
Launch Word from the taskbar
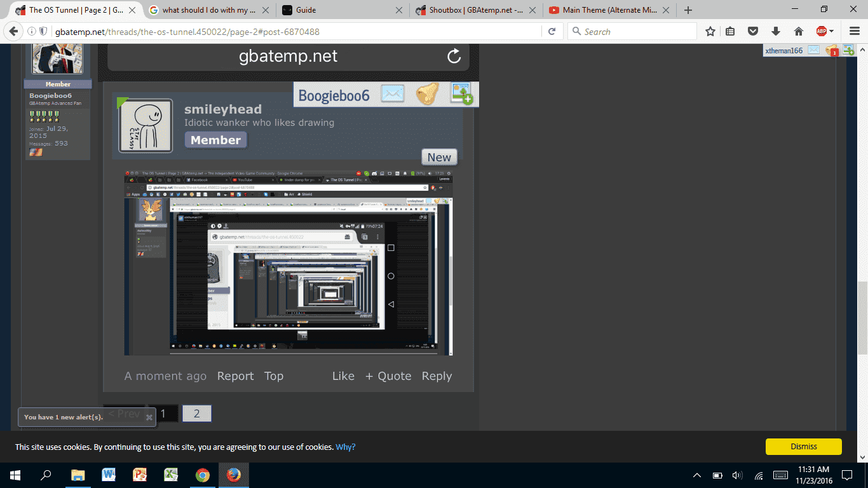tap(109, 475)
